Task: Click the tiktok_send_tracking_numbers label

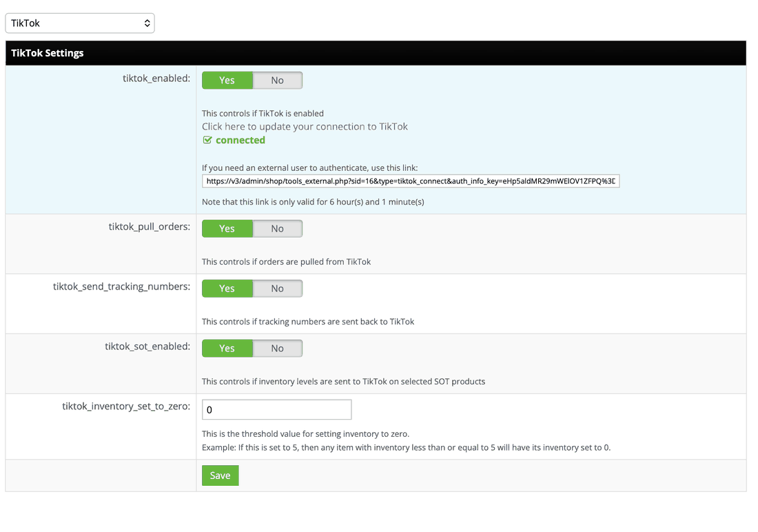Action: [x=121, y=287]
